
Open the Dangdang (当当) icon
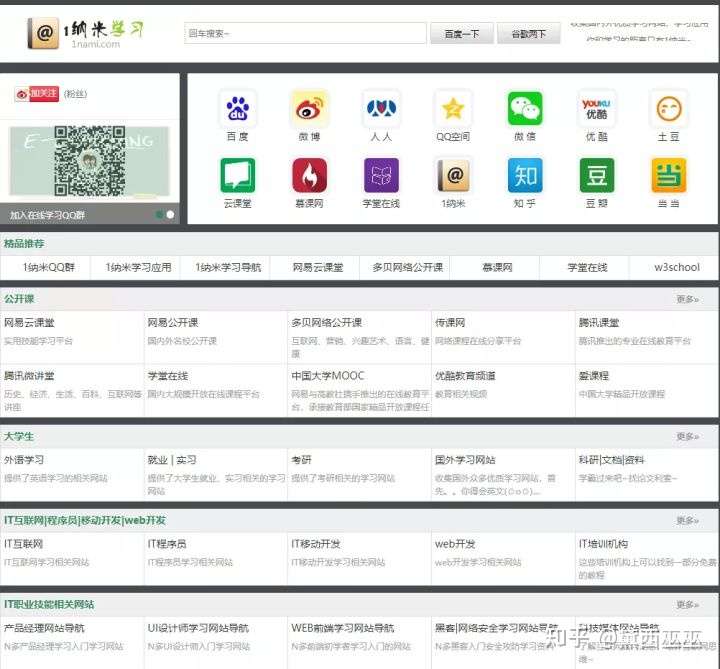coord(669,175)
